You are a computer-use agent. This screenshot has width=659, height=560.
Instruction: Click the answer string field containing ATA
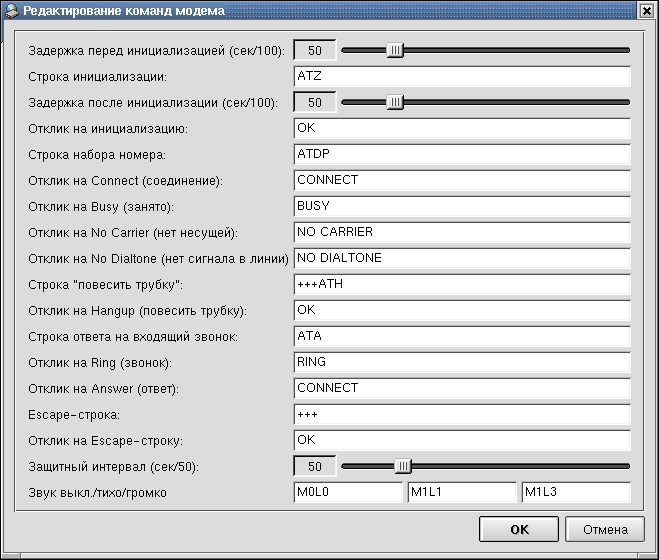point(461,336)
